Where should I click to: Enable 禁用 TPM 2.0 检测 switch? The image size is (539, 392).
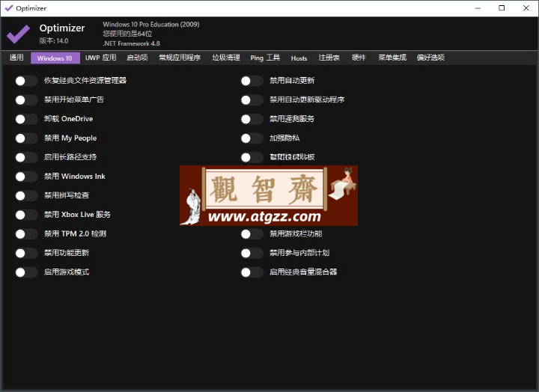click(x=26, y=234)
